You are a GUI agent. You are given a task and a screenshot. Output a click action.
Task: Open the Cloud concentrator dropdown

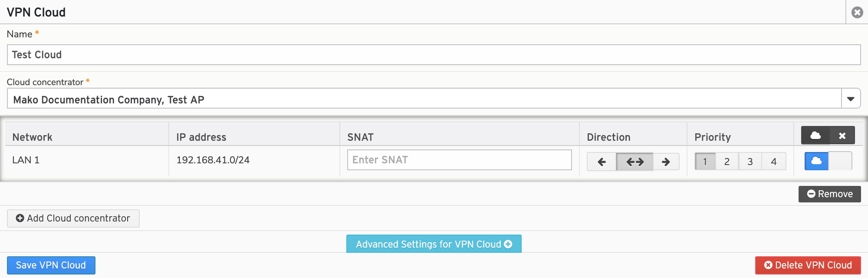click(851, 99)
